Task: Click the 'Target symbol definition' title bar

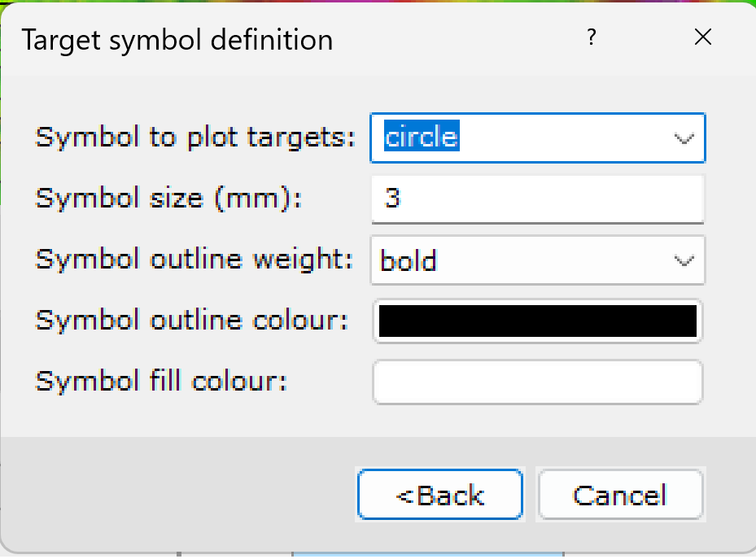Action: [x=177, y=40]
